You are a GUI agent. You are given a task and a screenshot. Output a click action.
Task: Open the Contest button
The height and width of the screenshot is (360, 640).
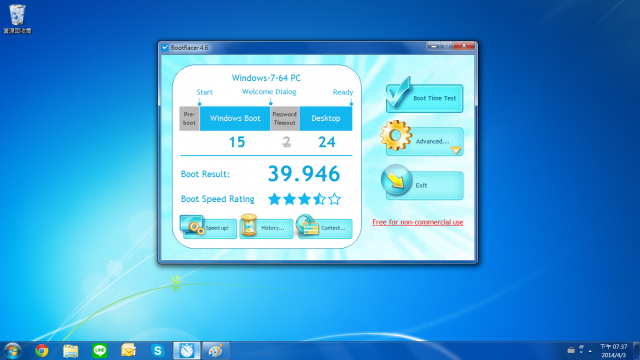(x=325, y=228)
